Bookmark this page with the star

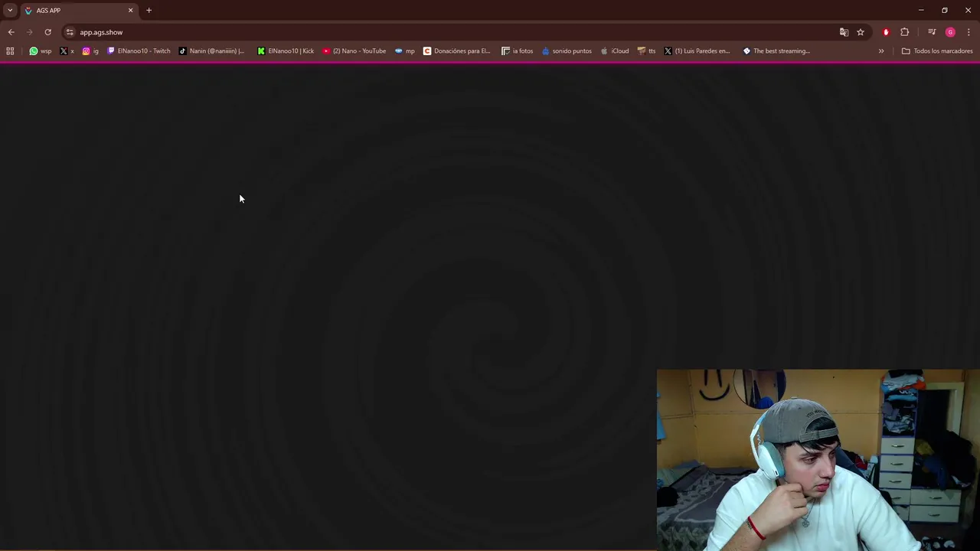(x=861, y=32)
